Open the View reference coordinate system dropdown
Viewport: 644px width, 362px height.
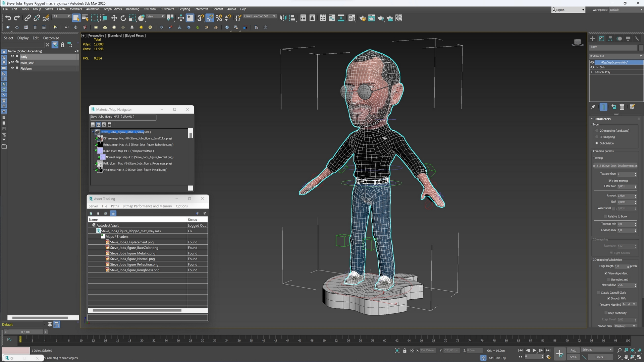point(156,16)
